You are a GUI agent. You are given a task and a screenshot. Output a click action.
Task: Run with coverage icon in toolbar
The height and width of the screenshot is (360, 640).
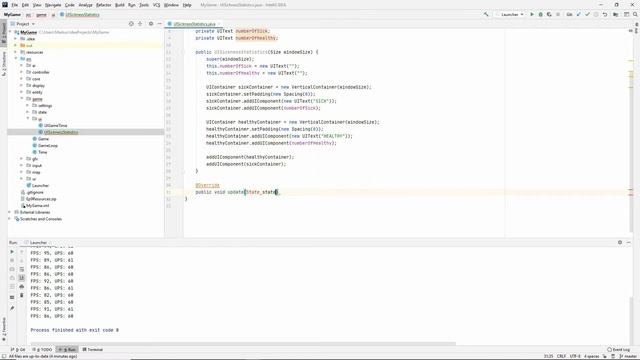549,14
